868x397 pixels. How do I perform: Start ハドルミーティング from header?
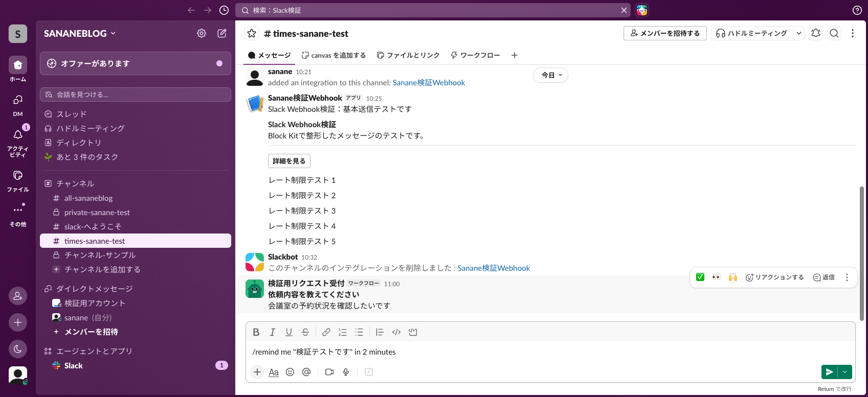752,33
